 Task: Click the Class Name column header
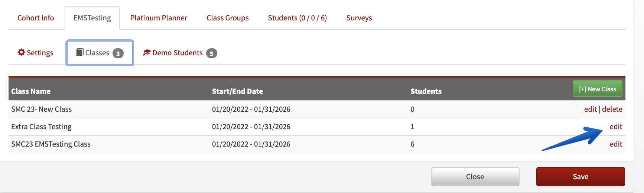coord(31,91)
